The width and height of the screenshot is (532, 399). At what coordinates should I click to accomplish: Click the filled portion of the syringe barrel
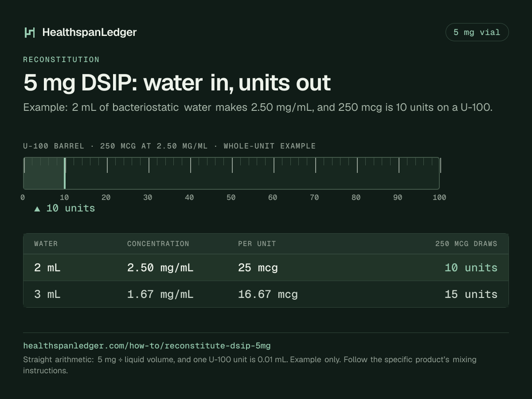pos(44,173)
